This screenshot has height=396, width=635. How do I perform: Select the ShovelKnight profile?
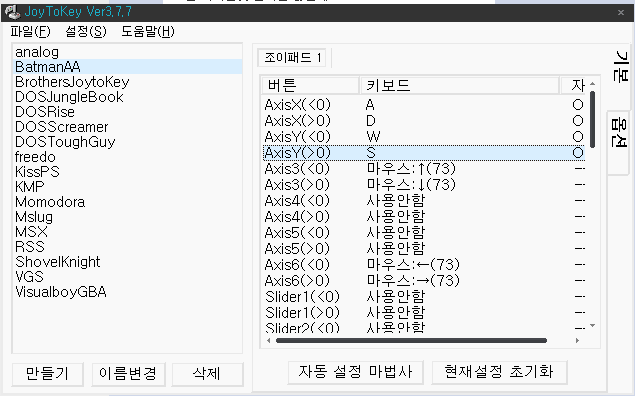(x=128, y=262)
